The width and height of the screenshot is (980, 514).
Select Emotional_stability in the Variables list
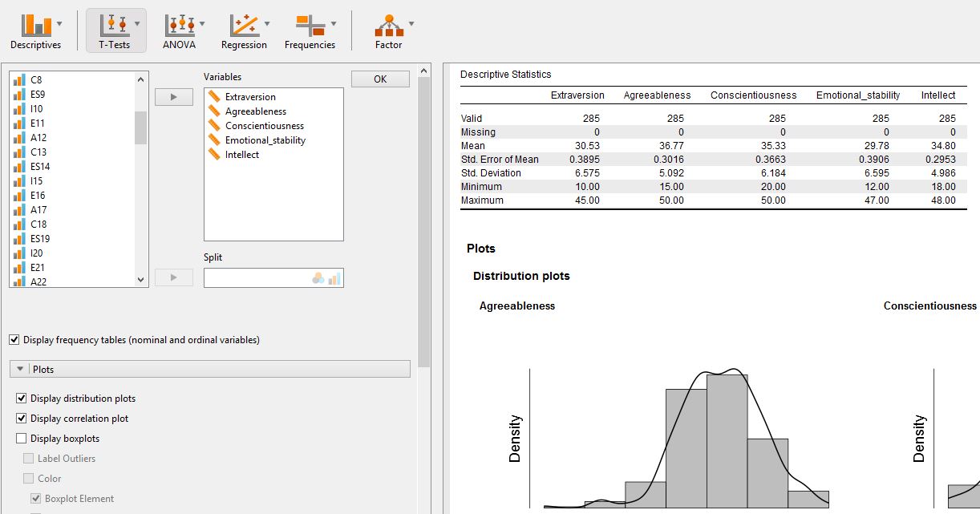[265, 140]
